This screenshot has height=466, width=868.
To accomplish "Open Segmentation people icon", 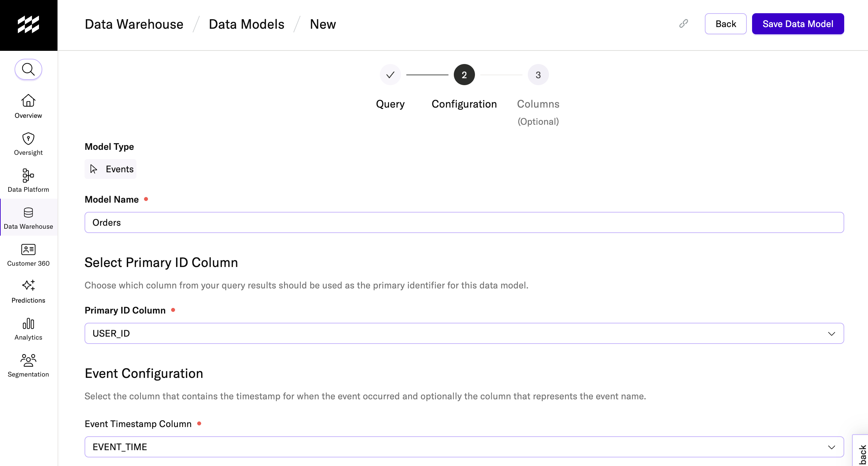I will click(x=28, y=360).
